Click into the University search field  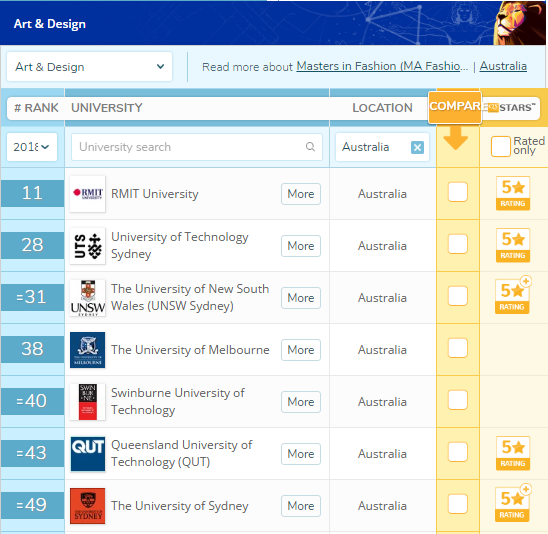(x=197, y=147)
